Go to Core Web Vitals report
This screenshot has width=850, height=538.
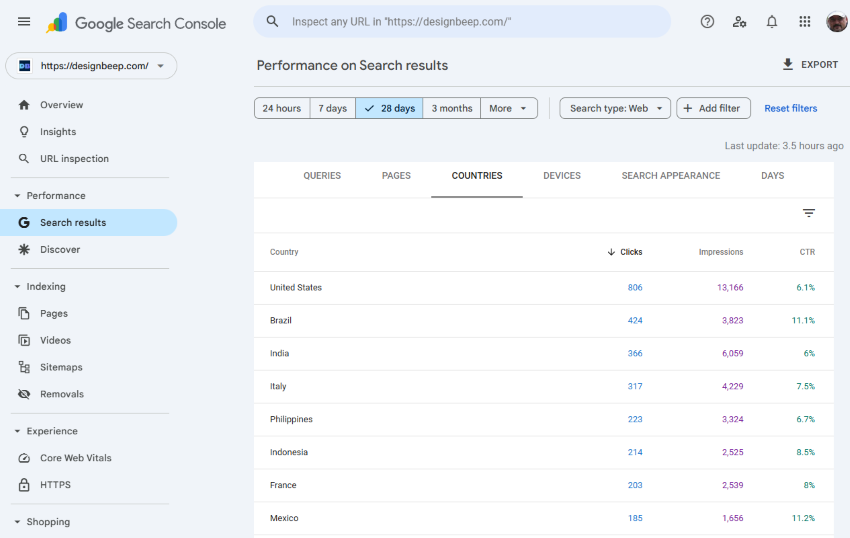[75, 458]
